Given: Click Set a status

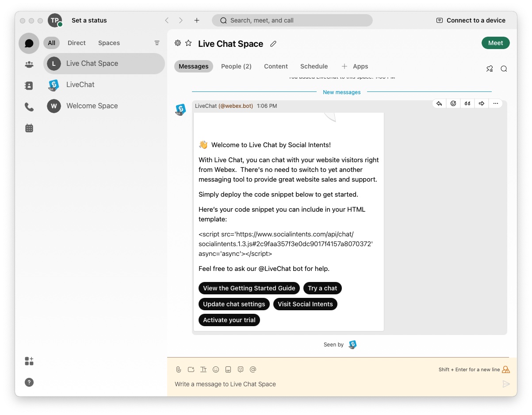Looking at the screenshot, I should tap(89, 20).
